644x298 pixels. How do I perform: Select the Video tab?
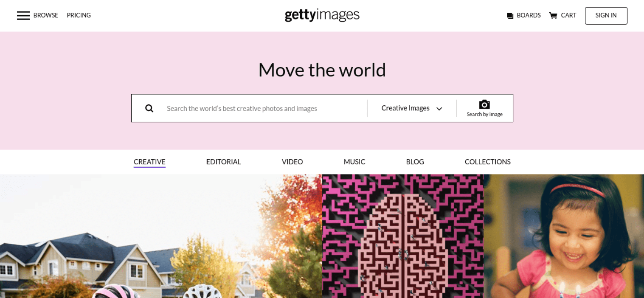click(x=292, y=162)
